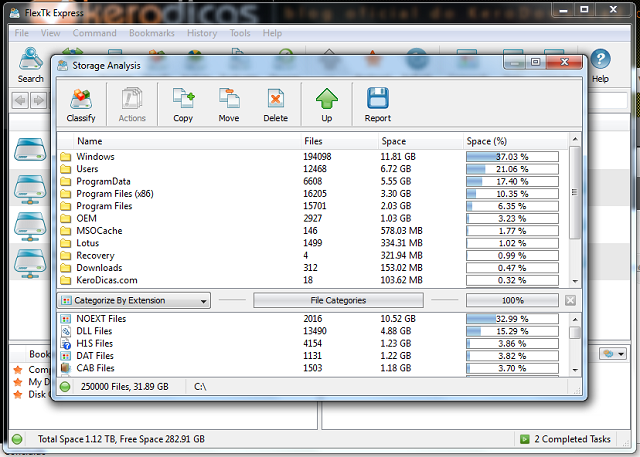Click the 32.99 % bar for NOEXT Files
640x457 pixels.
click(512, 319)
